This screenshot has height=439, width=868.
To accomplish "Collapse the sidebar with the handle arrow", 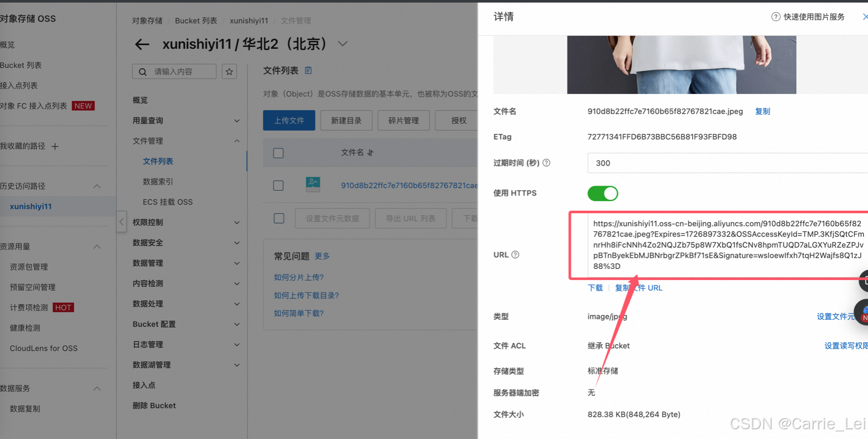I will [121, 222].
